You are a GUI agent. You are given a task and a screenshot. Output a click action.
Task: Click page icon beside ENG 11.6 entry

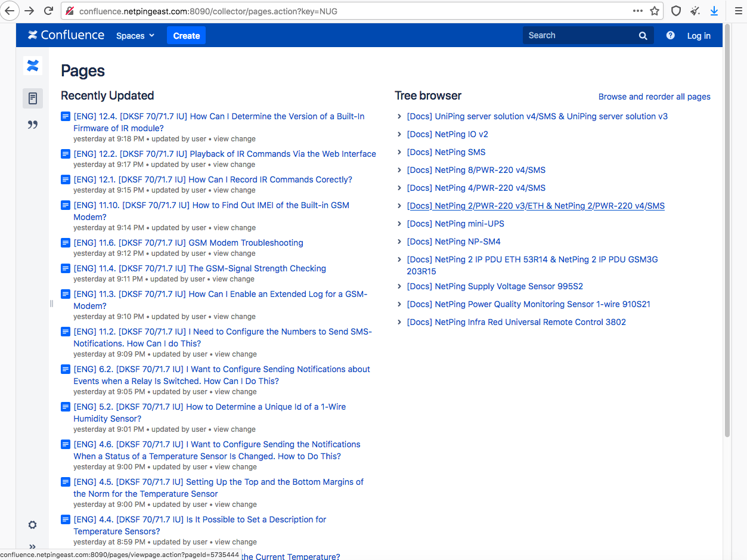(66, 243)
